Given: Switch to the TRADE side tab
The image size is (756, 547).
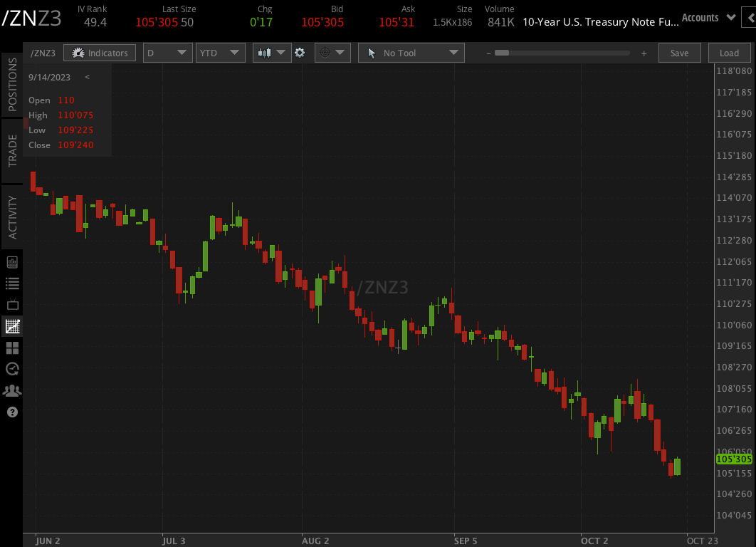Looking at the screenshot, I should (x=12, y=150).
